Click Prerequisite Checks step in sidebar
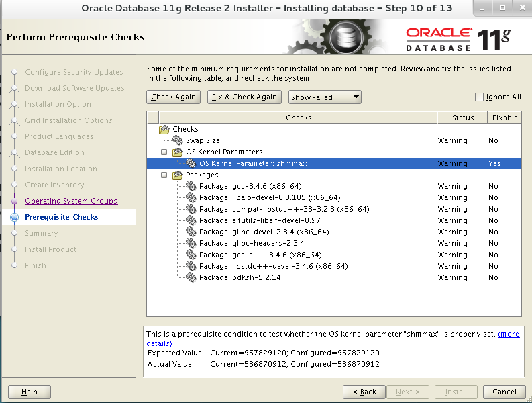Image resolution: width=532 pixels, height=403 pixels. [62, 217]
